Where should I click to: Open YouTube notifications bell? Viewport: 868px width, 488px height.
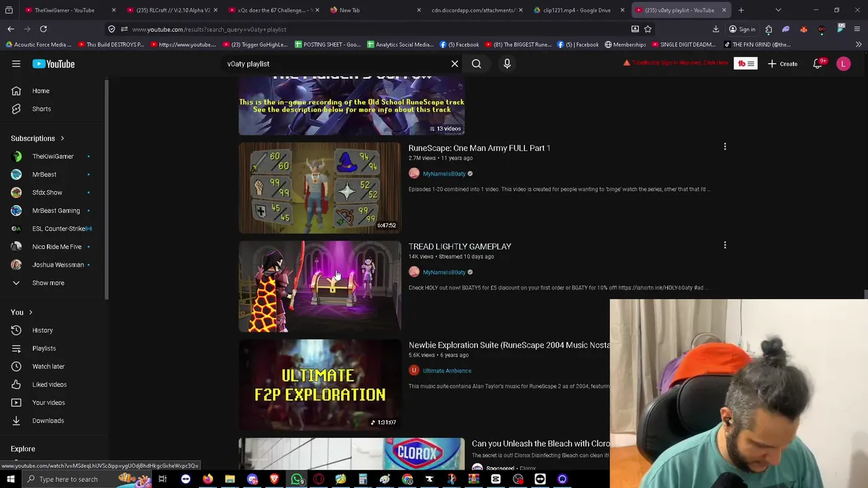pos(818,64)
